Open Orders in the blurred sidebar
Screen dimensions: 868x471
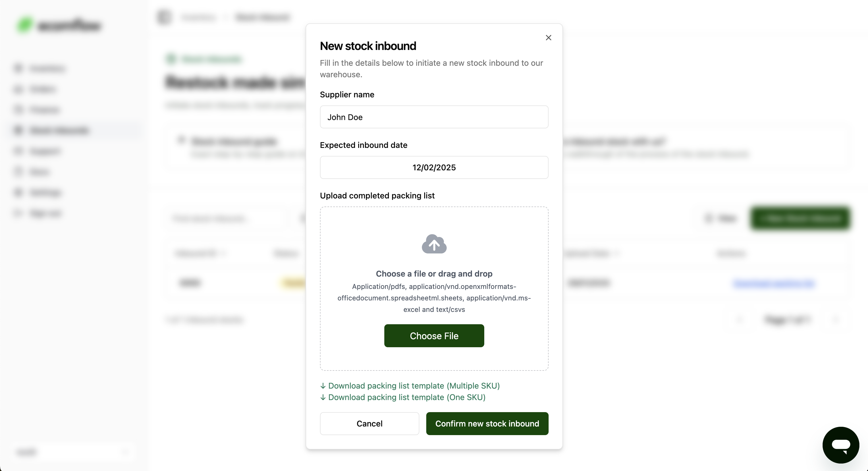pyautogui.click(x=43, y=89)
